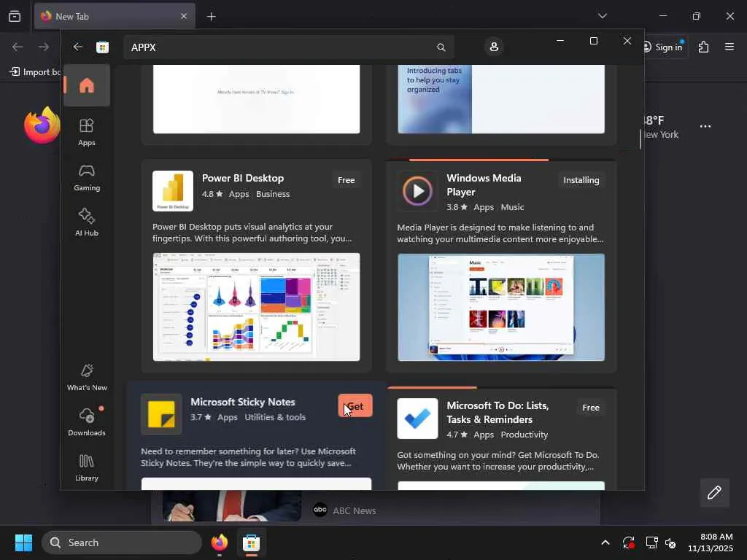Click Microsoft To Do: Lists, Tasks & Reminders title
Screen dimensions: 747x560
498,413
